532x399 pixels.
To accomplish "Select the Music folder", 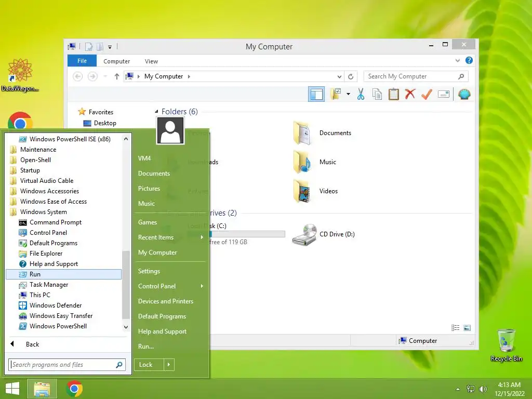I will click(314, 162).
